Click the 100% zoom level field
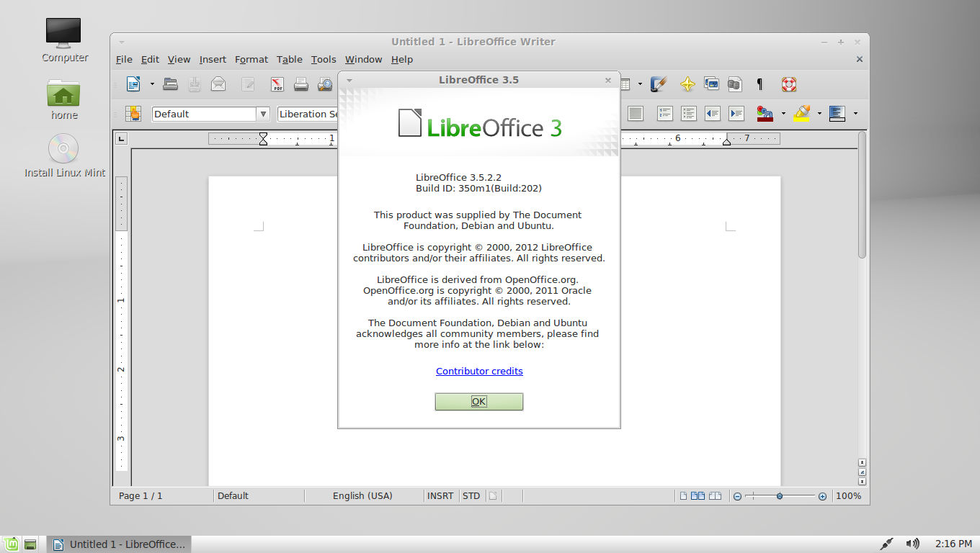This screenshot has width=980, height=553. [849, 495]
